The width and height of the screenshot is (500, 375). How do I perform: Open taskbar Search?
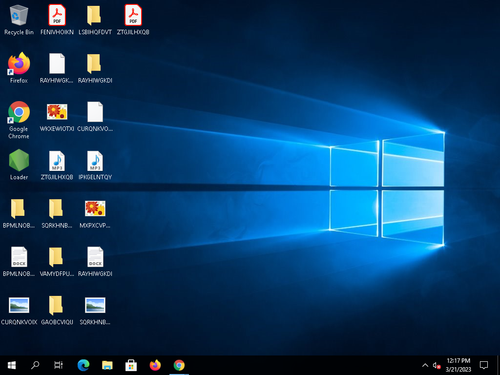pos(35,365)
